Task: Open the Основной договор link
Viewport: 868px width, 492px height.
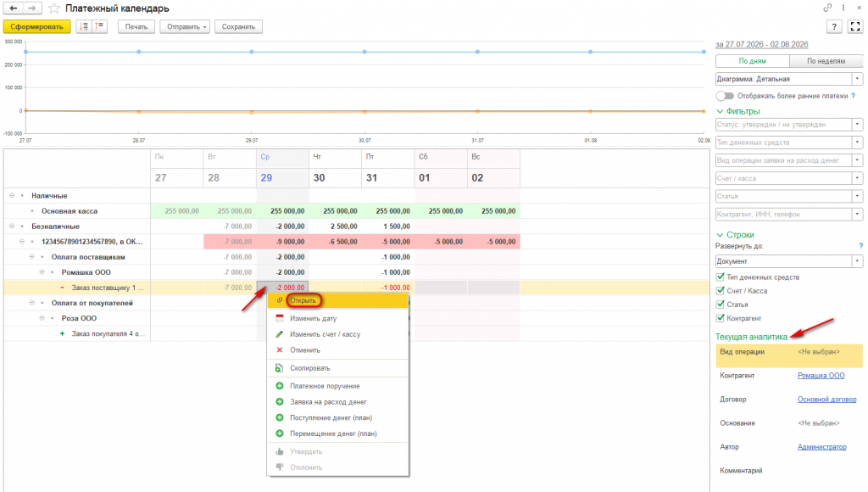Action: coord(827,400)
